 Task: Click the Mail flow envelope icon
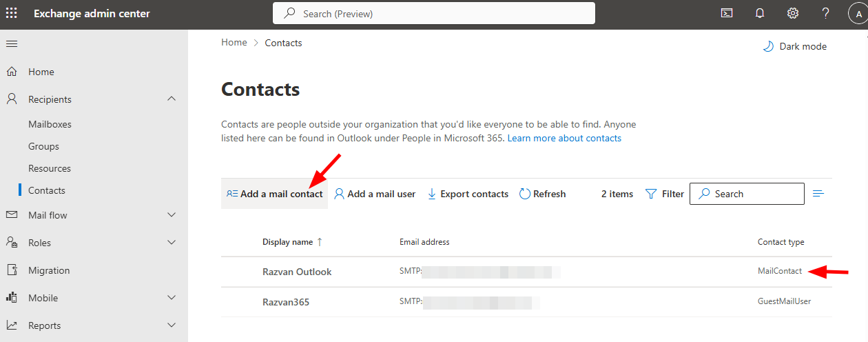[x=12, y=215]
